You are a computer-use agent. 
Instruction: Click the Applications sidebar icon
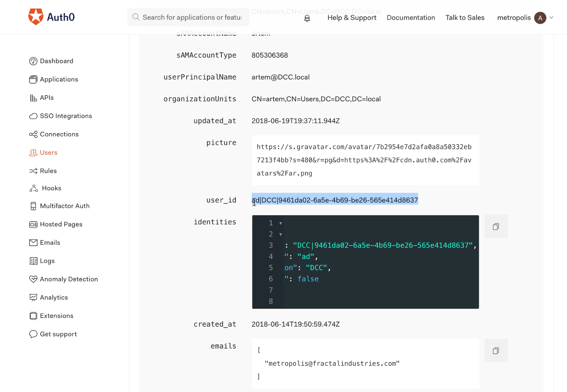pyautogui.click(x=33, y=79)
